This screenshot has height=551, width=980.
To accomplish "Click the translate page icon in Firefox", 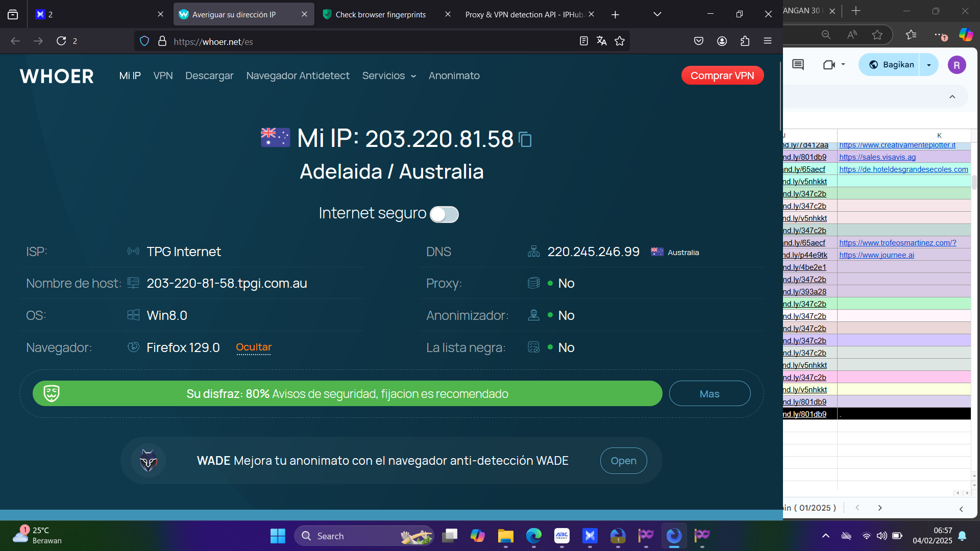I will [x=602, y=41].
